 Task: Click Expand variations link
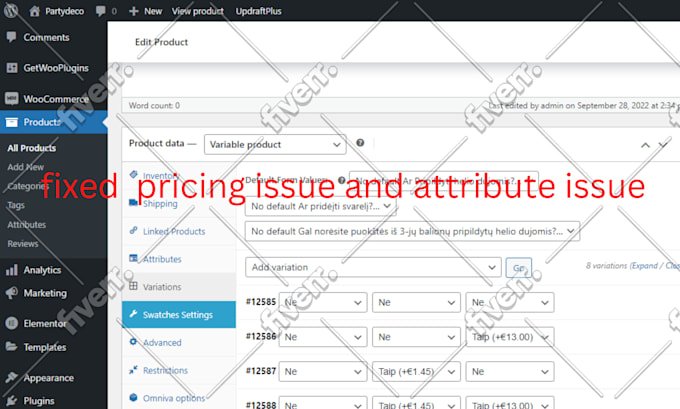pos(645,265)
